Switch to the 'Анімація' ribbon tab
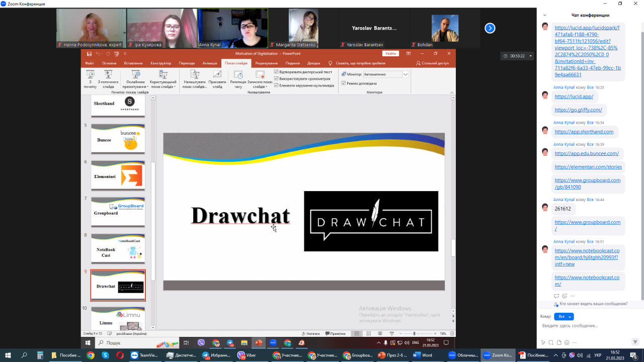The height and width of the screenshot is (362, 644). coord(210,63)
